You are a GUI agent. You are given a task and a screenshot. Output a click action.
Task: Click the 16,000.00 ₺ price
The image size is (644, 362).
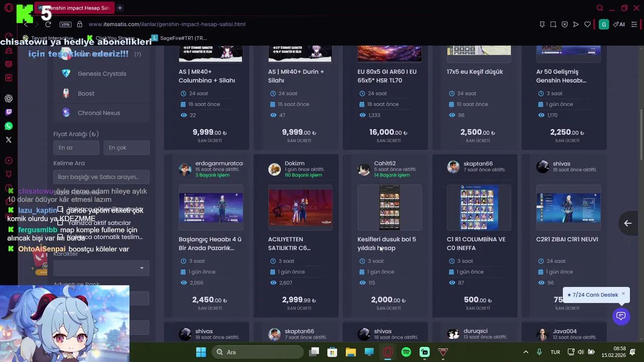[388, 132]
